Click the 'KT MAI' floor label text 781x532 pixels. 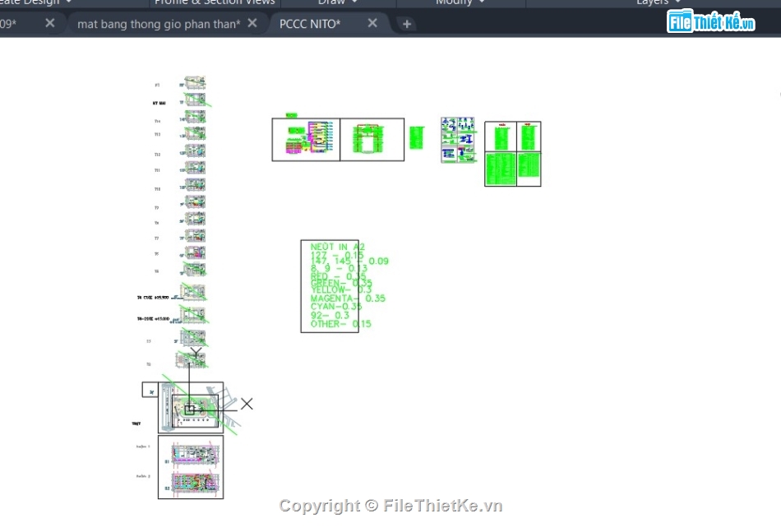pos(159,103)
